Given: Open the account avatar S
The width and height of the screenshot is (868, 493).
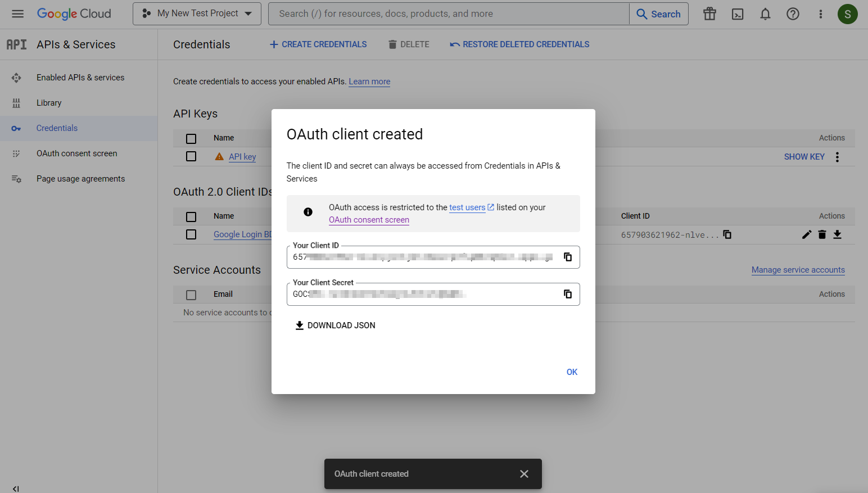Looking at the screenshot, I should 847,14.
